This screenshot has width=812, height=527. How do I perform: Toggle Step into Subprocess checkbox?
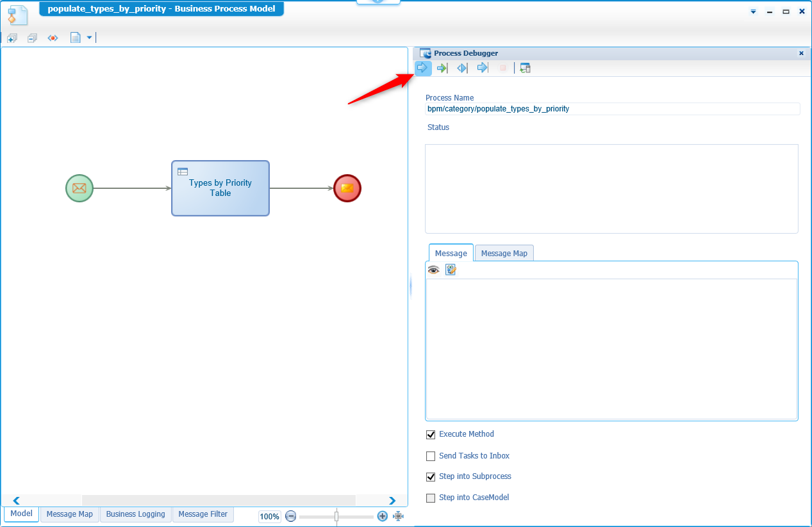431,477
